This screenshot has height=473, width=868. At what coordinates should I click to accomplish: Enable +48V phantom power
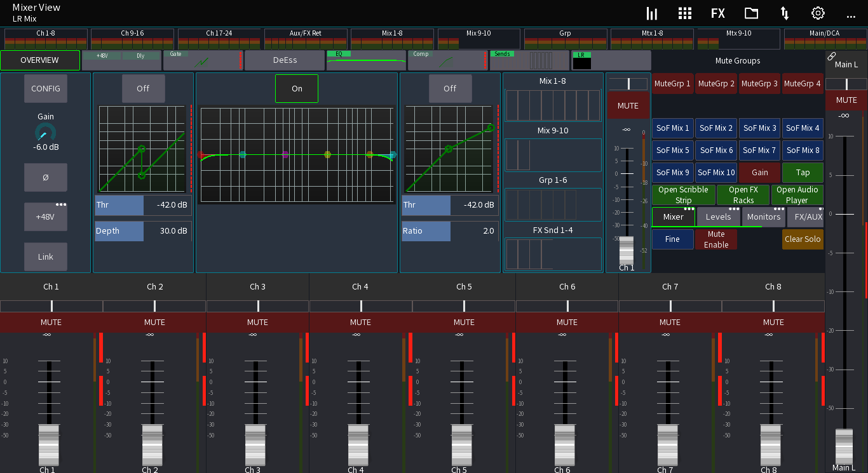(45, 216)
